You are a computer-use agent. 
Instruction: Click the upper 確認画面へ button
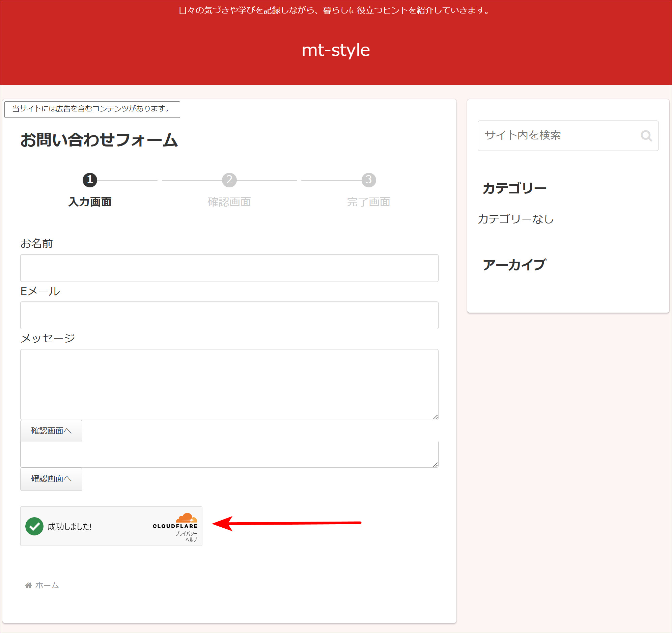coord(51,431)
